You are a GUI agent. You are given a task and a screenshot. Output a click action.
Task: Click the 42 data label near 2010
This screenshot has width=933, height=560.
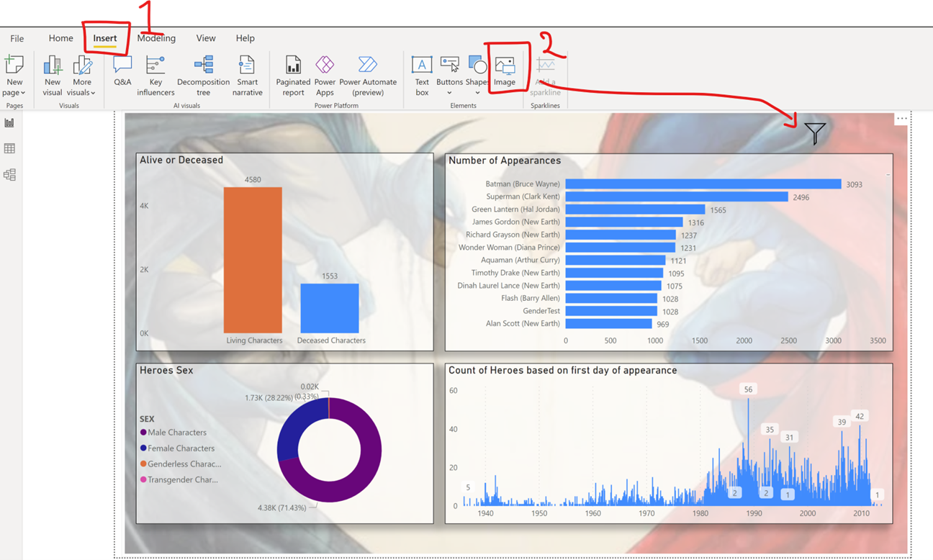[x=860, y=416]
